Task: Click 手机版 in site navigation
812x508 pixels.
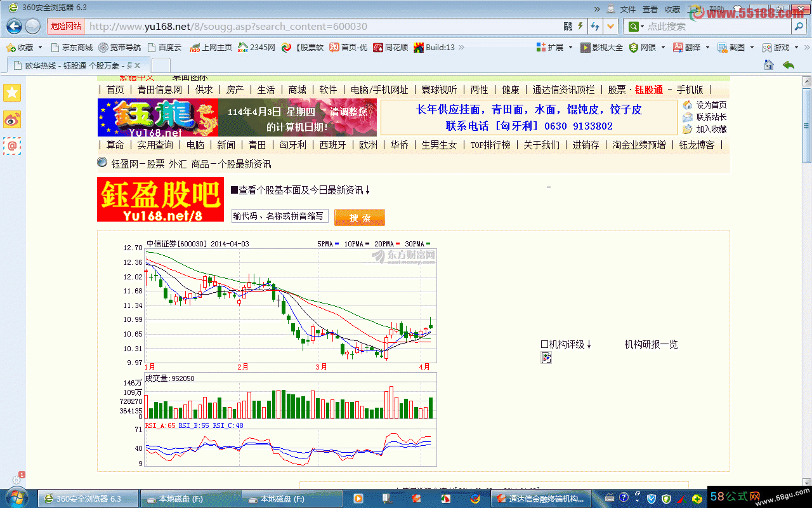Action: [690, 90]
